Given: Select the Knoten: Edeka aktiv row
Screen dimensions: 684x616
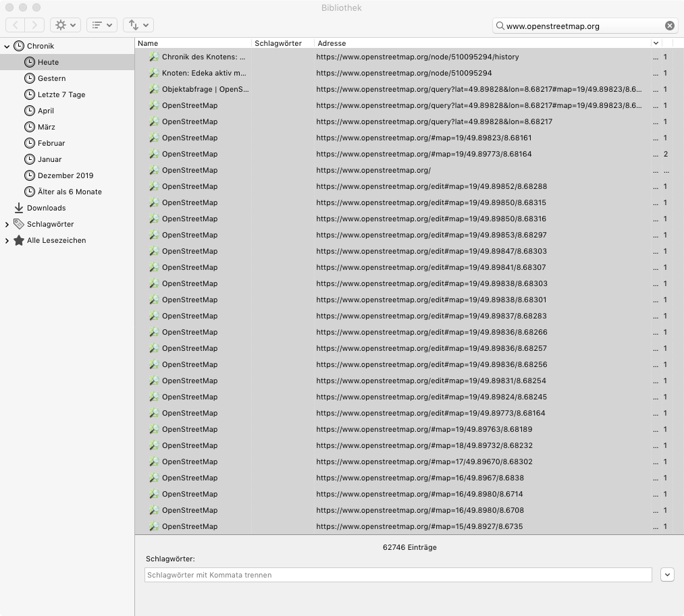Looking at the screenshot, I should click(409, 73).
